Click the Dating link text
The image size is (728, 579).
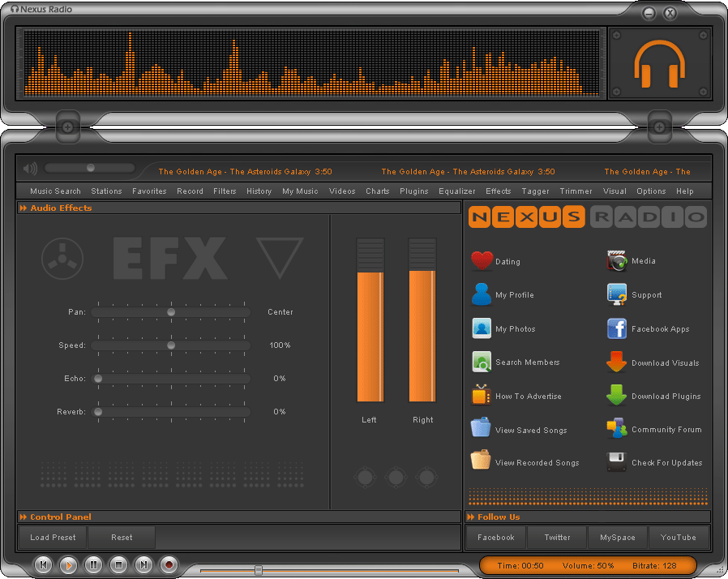[x=507, y=261]
